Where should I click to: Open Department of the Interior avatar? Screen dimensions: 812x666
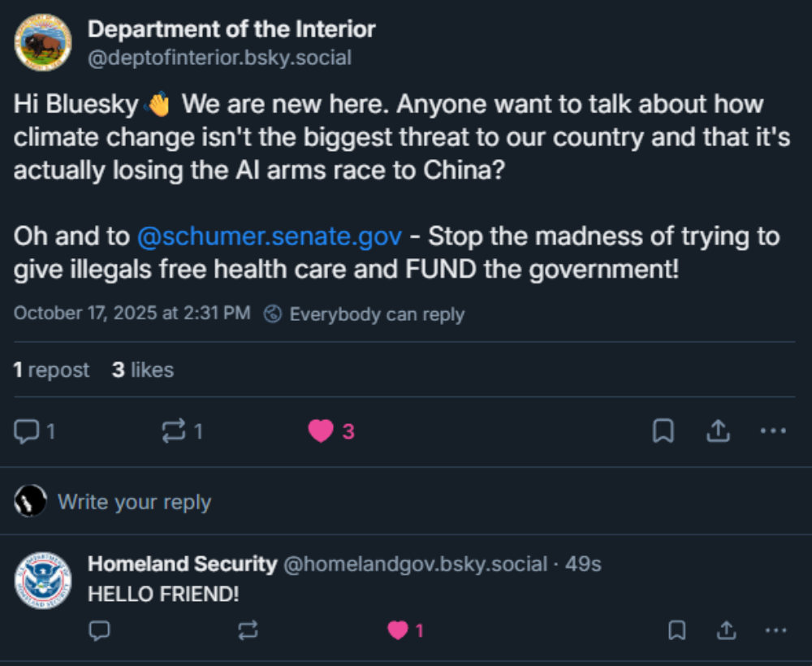click(43, 42)
